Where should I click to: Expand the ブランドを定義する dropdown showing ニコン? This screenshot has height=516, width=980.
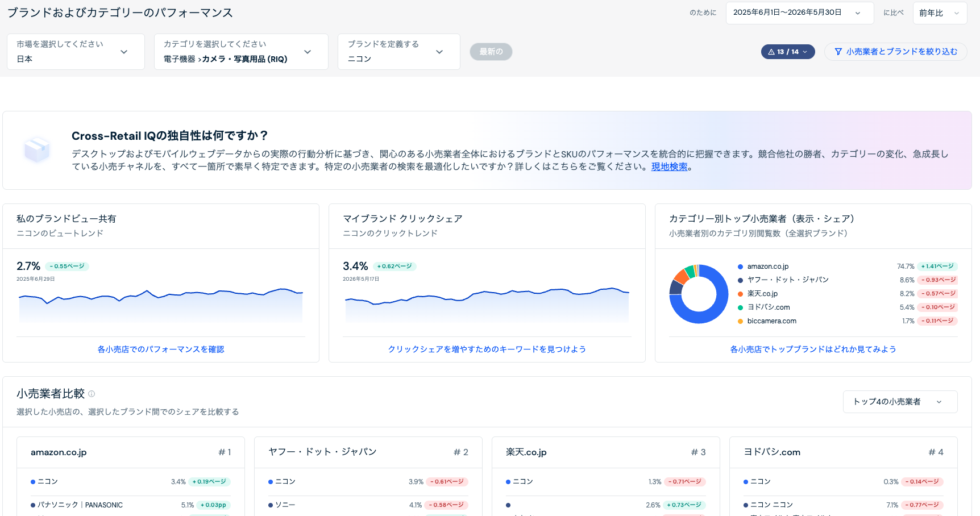(399, 52)
